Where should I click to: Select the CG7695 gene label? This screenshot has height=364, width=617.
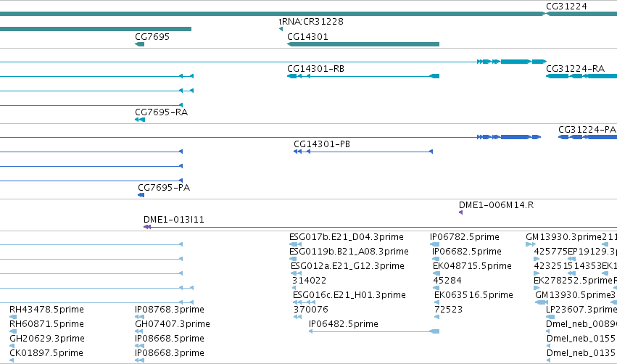pos(152,36)
